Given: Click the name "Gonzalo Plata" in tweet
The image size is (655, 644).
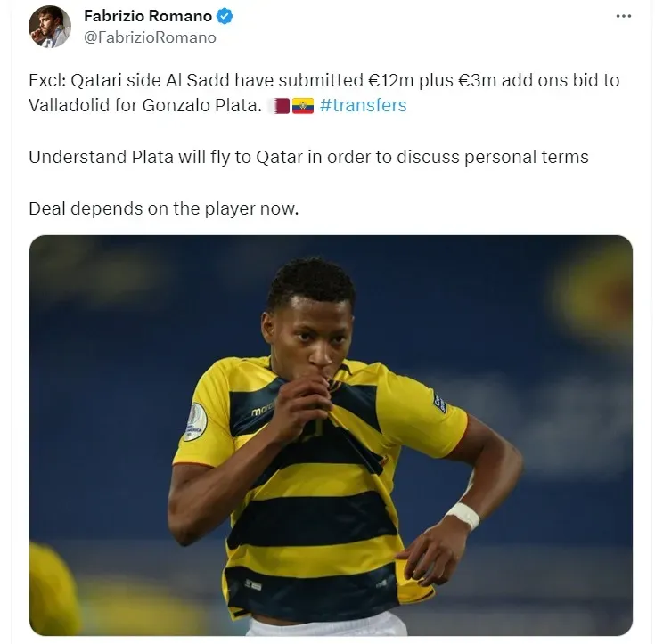Looking at the screenshot, I should point(201,105).
